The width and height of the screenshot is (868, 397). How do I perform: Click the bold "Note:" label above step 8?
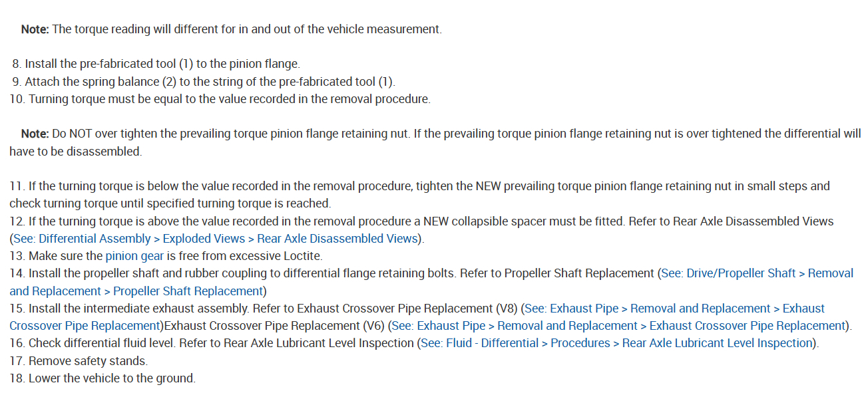click(35, 29)
